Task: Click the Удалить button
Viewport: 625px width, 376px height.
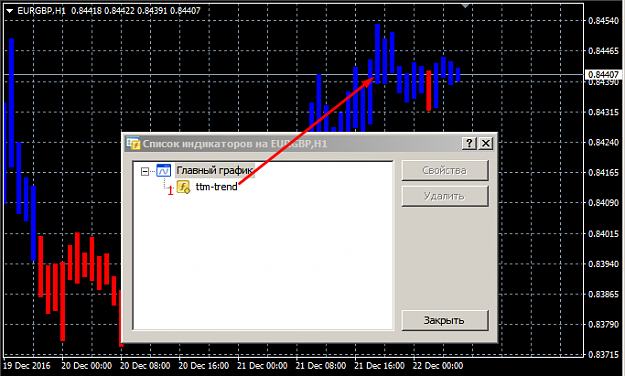Action: (445, 196)
